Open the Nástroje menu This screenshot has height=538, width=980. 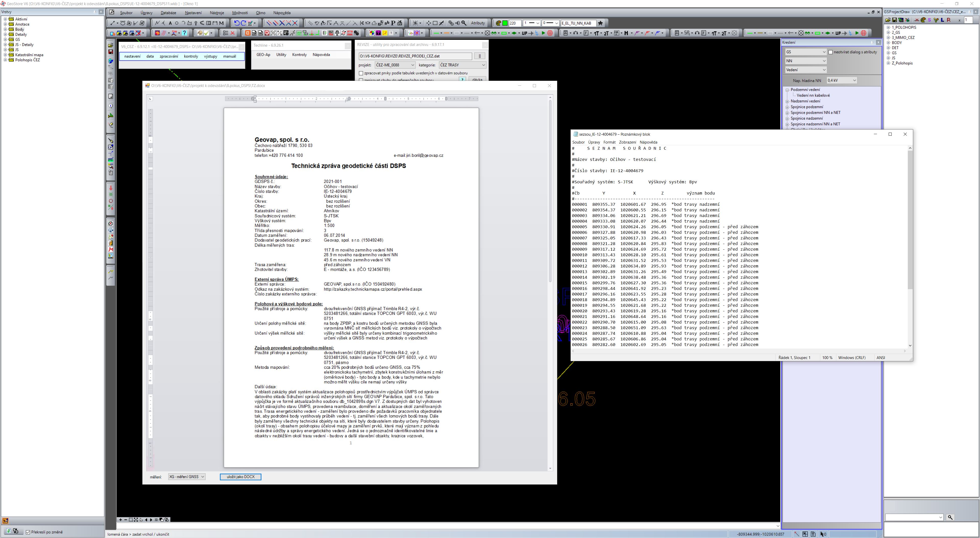coord(217,12)
